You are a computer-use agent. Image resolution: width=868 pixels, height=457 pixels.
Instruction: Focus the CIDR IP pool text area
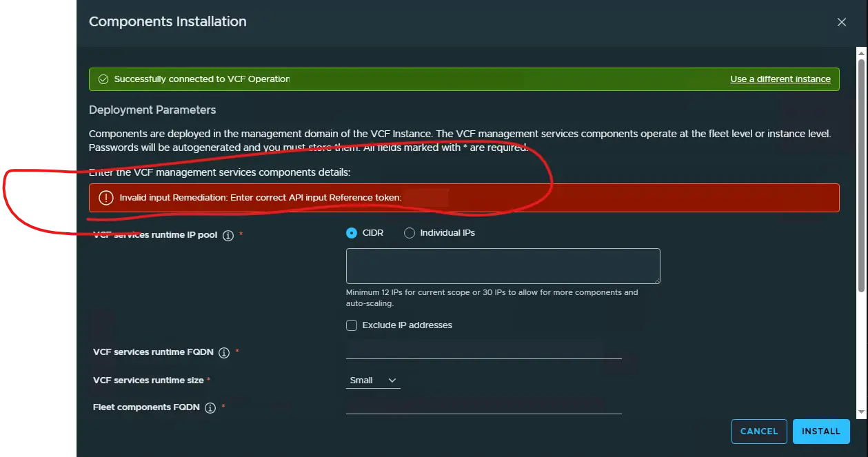coord(503,266)
